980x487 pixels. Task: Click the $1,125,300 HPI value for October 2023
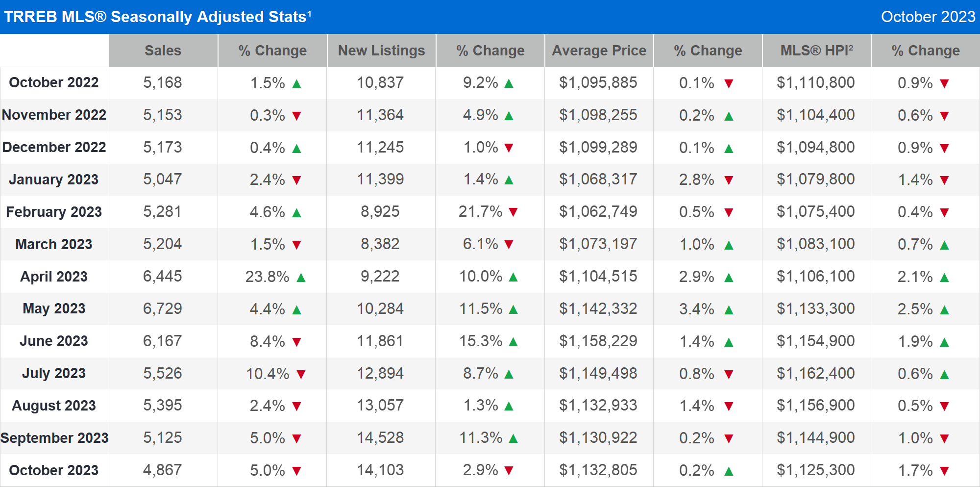click(816, 470)
